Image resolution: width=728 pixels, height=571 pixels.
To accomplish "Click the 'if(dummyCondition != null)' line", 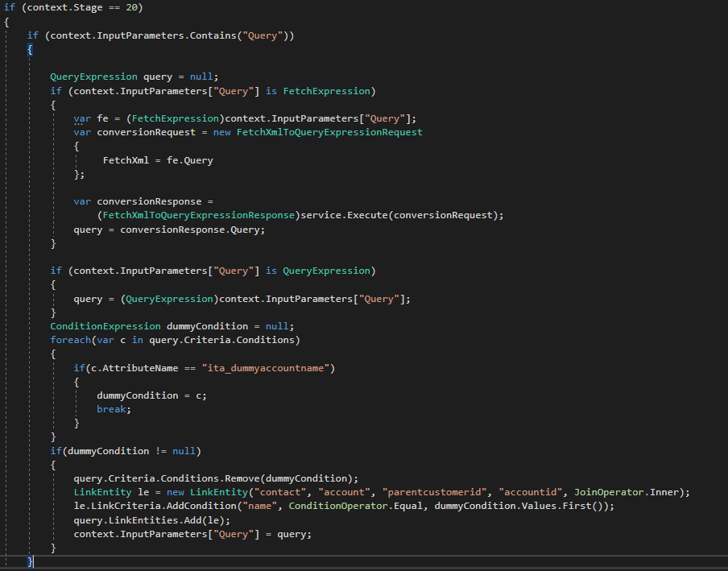I will [x=126, y=451].
